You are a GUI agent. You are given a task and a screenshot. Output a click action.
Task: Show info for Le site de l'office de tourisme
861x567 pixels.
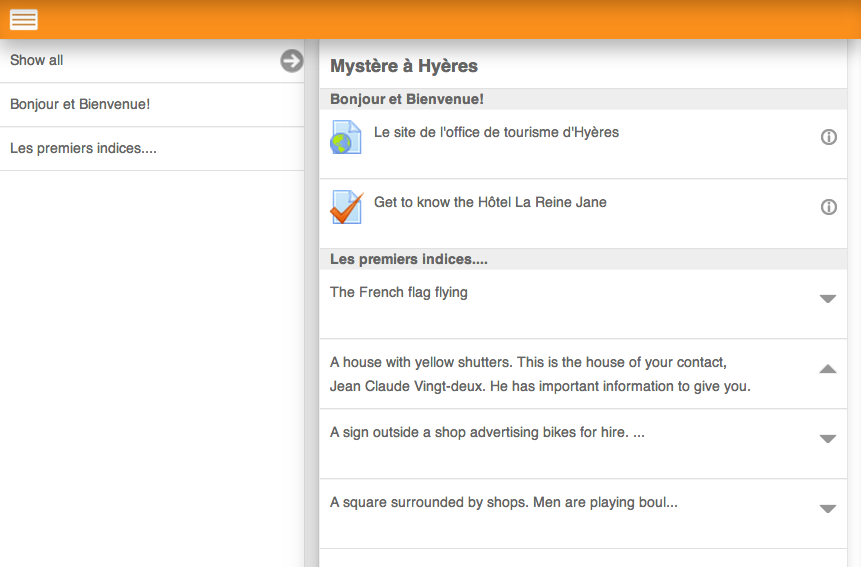(829, 137)
